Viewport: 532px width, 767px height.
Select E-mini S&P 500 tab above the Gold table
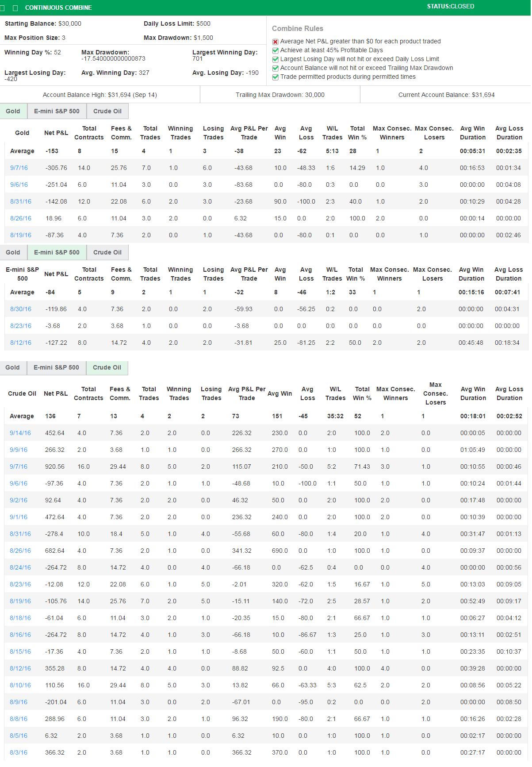(x=57, y=111)
